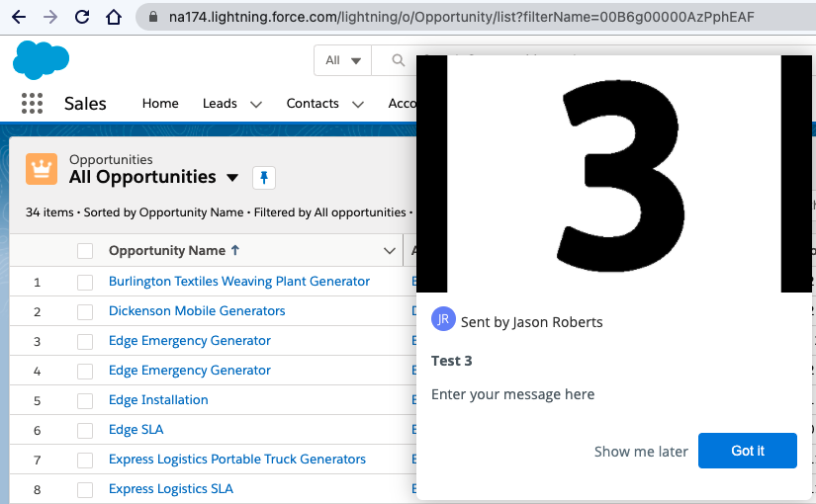
Task: Select checkbox for Express Logistics SLA
Action: [85, 489]
